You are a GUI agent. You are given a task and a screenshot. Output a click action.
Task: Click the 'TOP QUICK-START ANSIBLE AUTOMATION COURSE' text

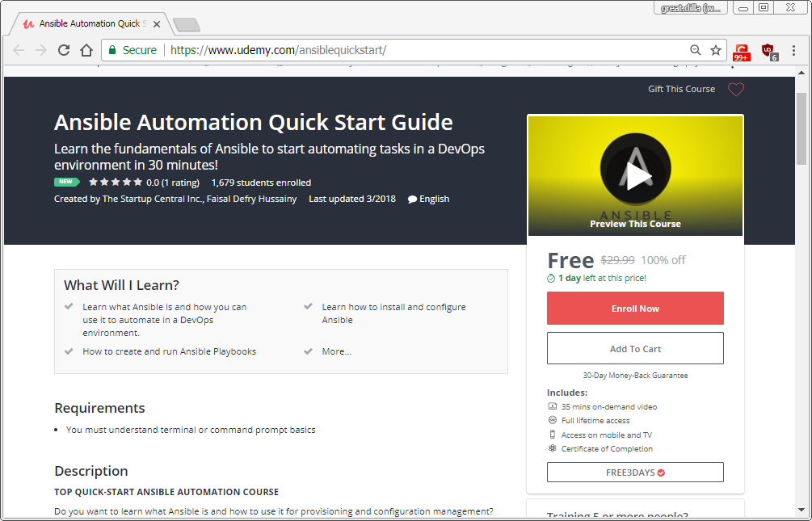(x=166, y=492)
